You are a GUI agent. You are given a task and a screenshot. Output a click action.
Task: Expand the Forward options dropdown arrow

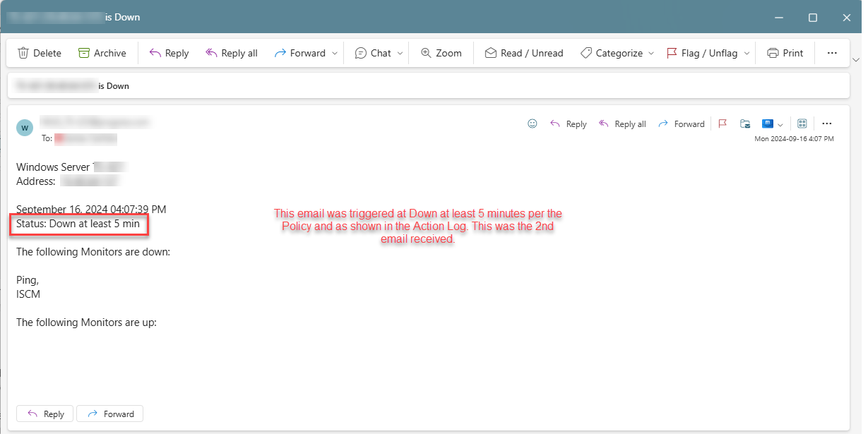(x=336, y=53)
